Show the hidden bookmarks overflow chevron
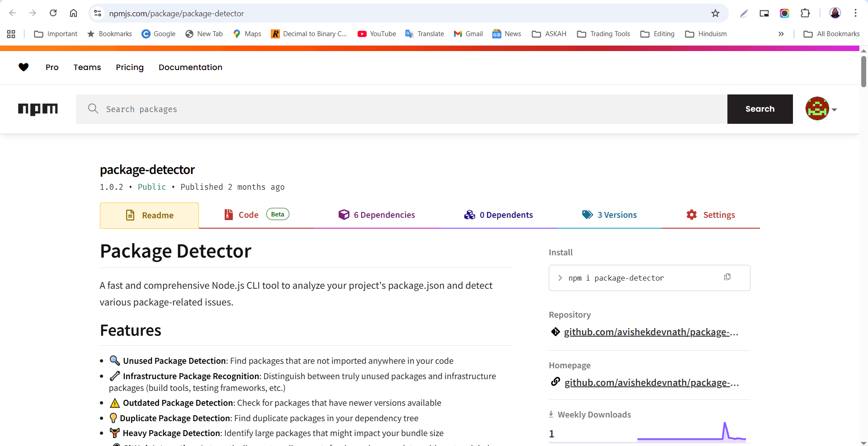868x446 pixels. click(x=781, y=34)
